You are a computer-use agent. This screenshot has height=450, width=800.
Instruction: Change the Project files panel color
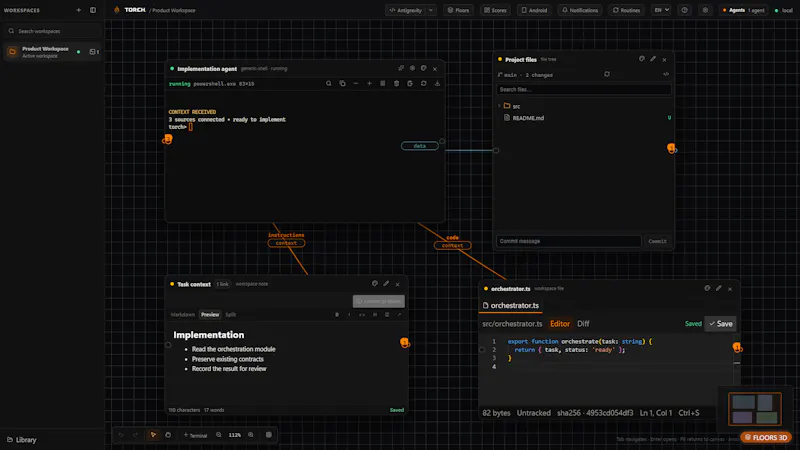[642, 59]
